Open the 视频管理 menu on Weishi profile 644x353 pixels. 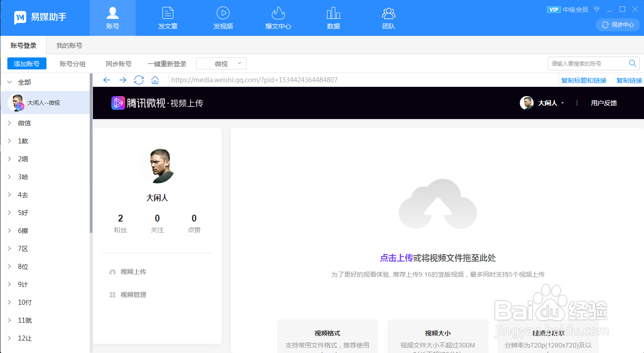(134, 294)
